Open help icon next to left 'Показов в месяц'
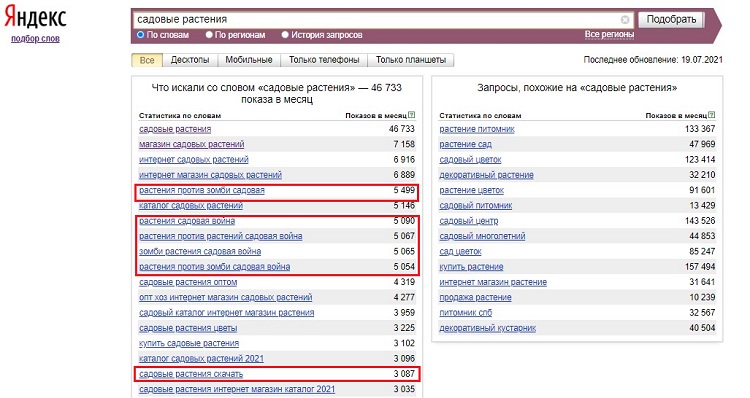This screenshot has width=750, height=398. click(x=412, y=115)
